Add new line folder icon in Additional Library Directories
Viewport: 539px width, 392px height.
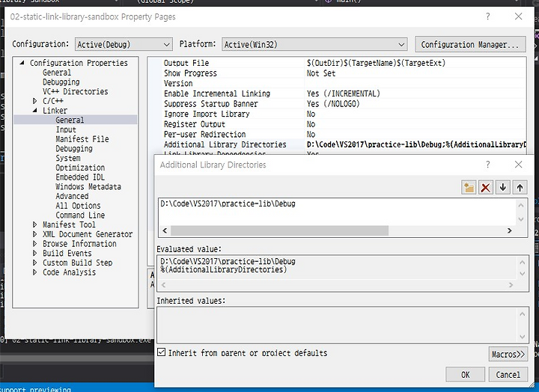[x=469, y=188]
